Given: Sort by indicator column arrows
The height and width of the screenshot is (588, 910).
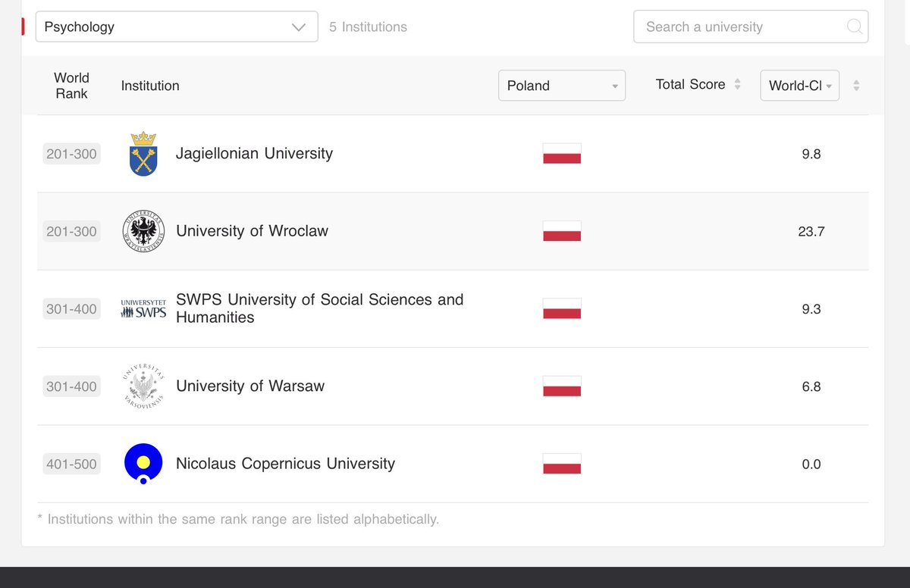Looking at the screenshot, I should [x=856, y=86].
